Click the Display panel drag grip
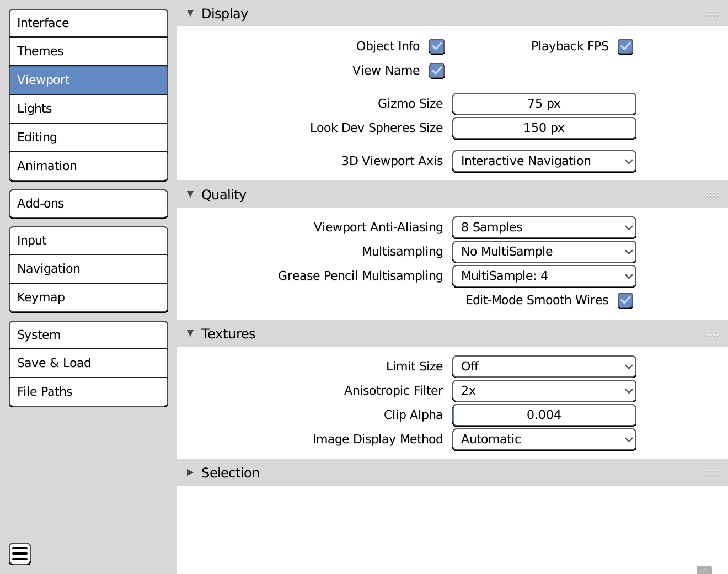 pos(712,14)
